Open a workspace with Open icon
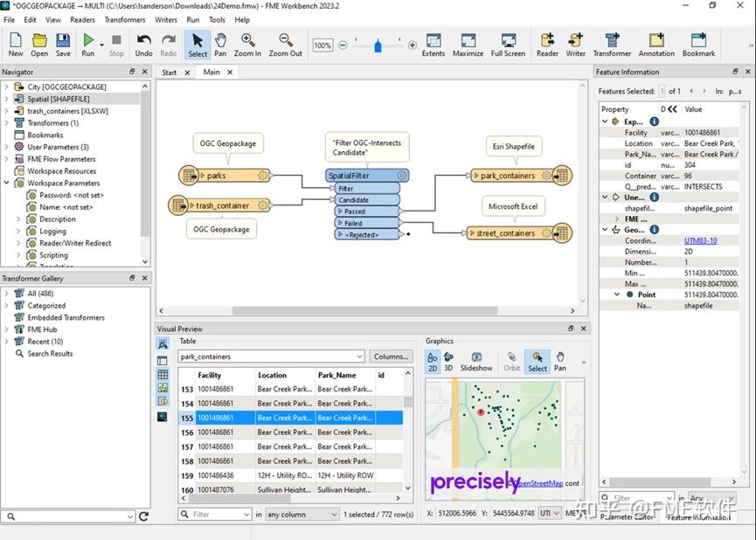Image resolution: width=756 pixels, height=540 pixels. pos(39,45)
